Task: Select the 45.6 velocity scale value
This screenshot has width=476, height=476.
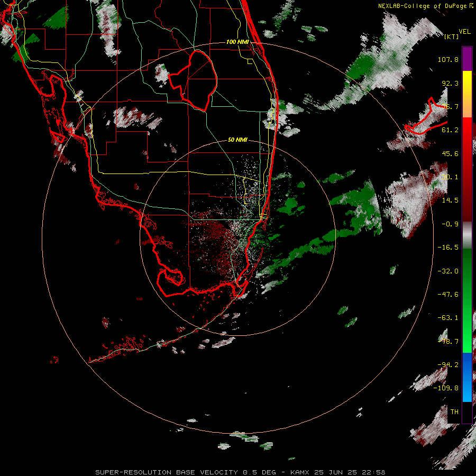Action: (450, 153)
